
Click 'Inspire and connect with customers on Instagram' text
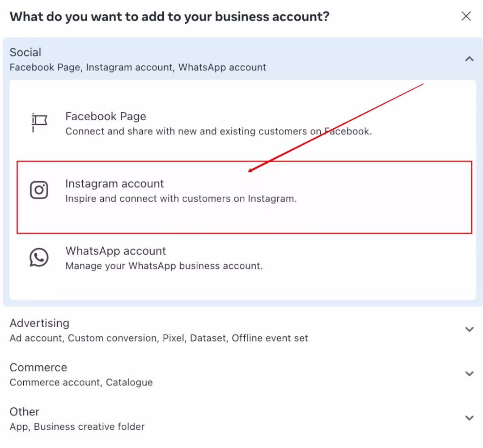[181, 199]
